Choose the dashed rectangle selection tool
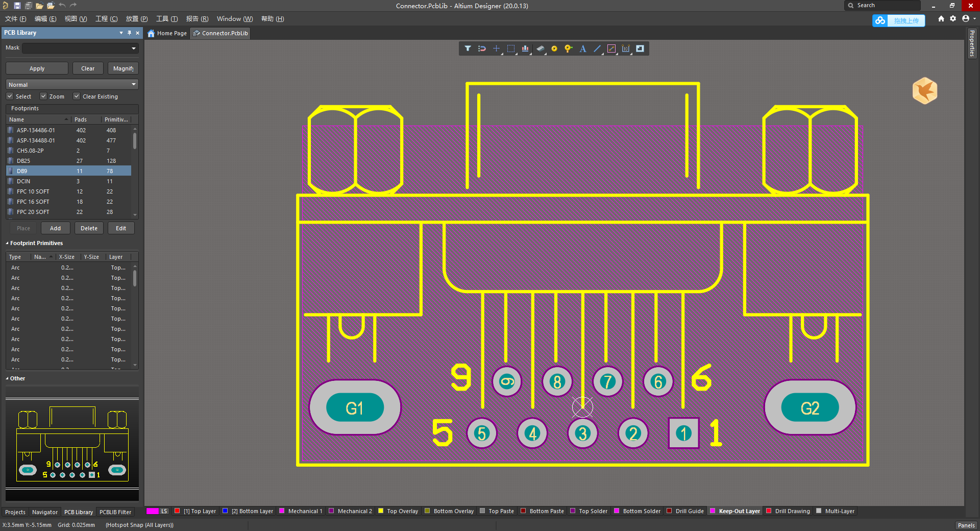Screen dimensions: 980x531 click(x=511, y=49)
